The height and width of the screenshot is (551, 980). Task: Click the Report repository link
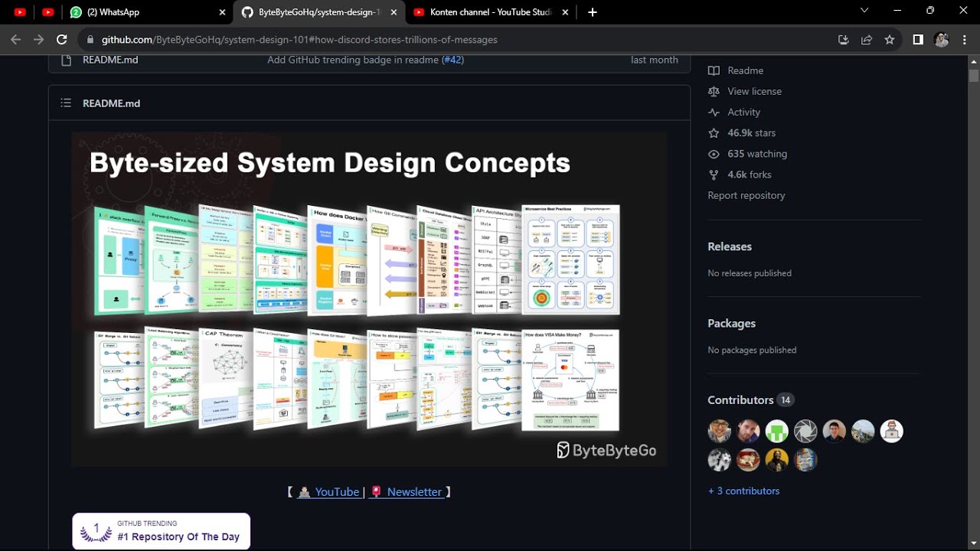click(x=746, y=195)
